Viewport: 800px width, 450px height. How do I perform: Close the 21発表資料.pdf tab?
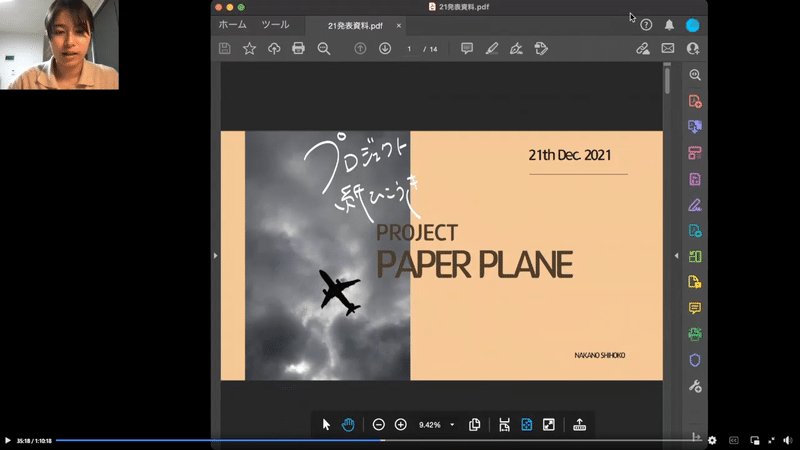398,26
